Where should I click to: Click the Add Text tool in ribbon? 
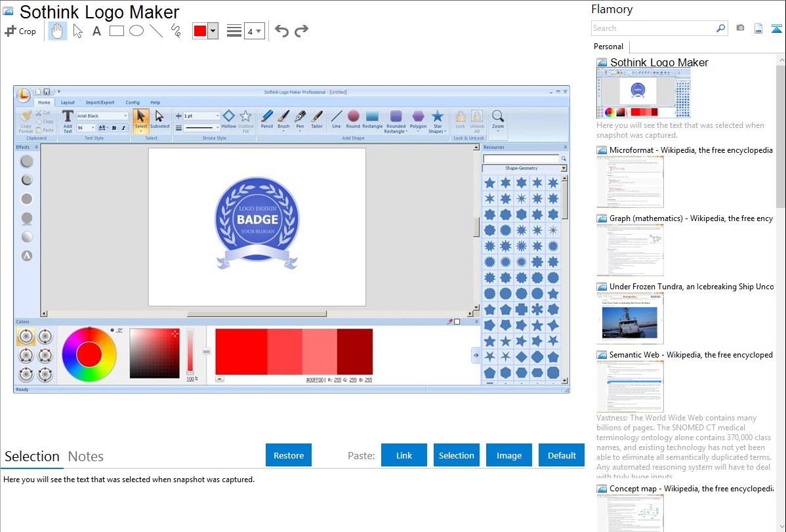[x=67, y=122]
